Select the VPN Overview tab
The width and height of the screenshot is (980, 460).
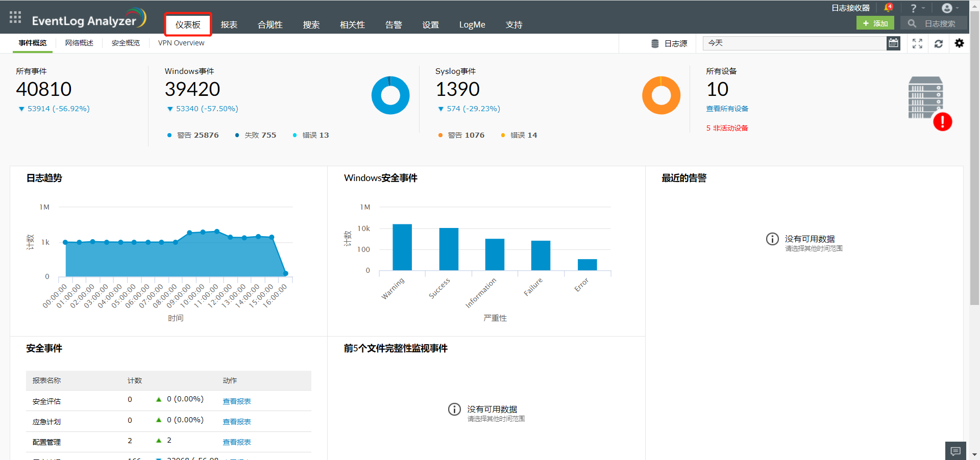(x=181, y=43)
